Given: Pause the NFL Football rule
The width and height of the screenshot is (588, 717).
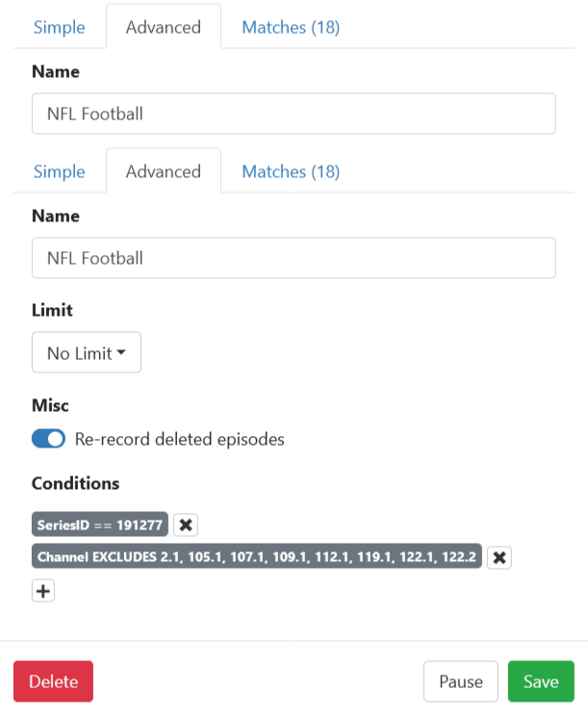Looking at the screenshot, I should pos(460,681).
